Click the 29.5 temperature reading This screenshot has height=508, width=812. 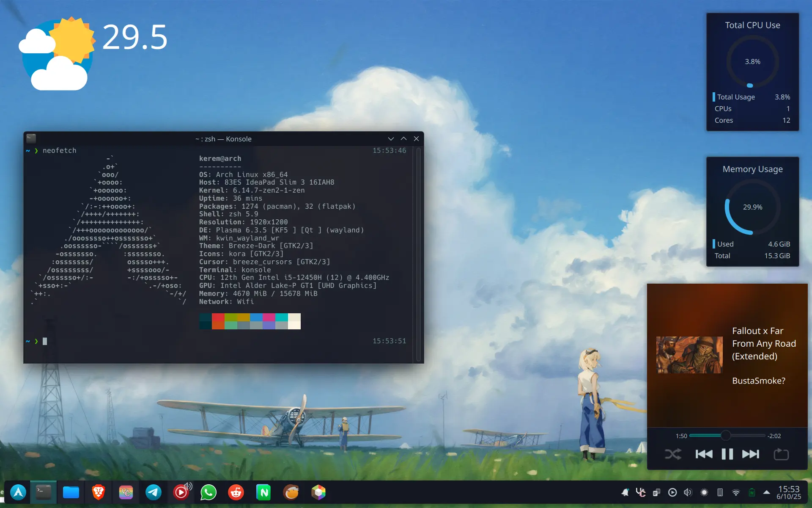point(135,37)
